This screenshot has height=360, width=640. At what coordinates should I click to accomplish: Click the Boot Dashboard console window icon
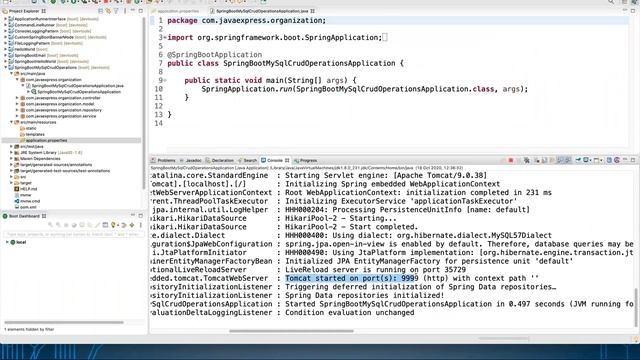pyautogui.click(x=105, y=225)
